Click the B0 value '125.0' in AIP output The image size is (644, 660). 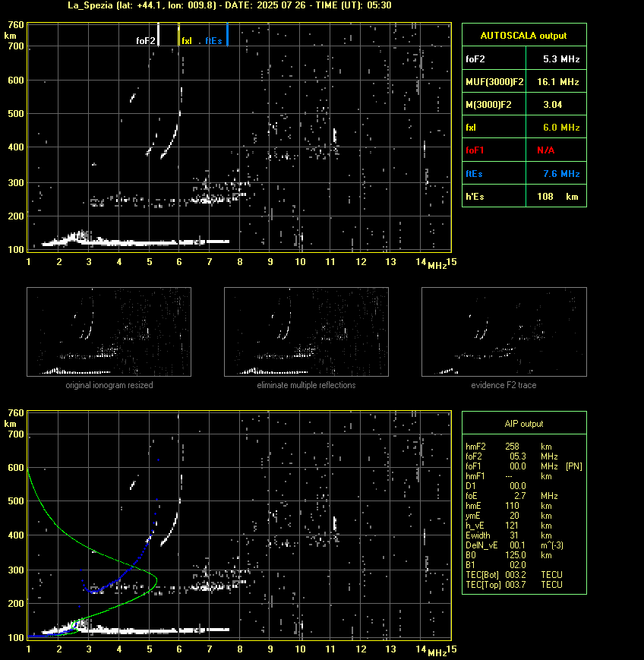[x=516, y=555]
